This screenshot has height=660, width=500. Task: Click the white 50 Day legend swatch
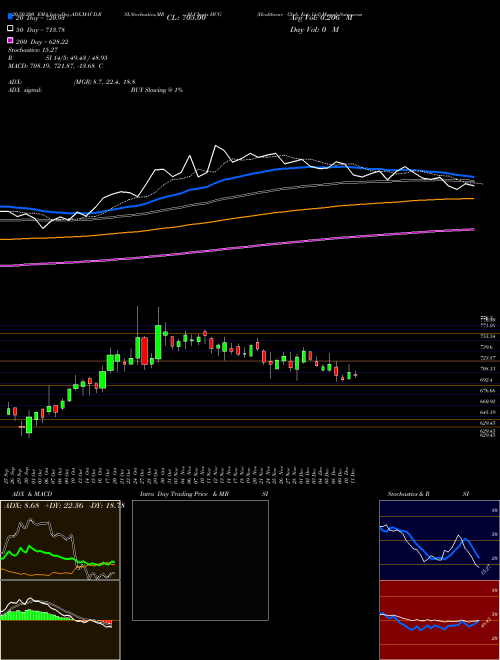coord(10,29)
